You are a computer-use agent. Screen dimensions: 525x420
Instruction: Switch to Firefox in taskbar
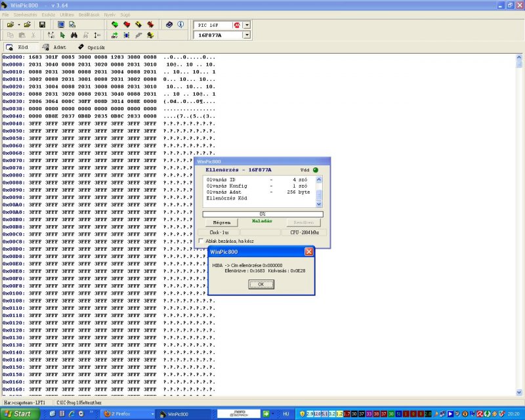pos(128,414)
